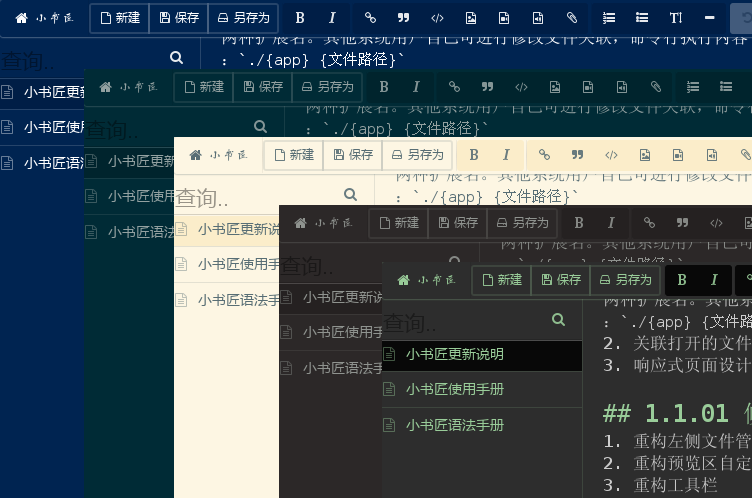Click insert image icon in cream toolbar

point(645,155)
